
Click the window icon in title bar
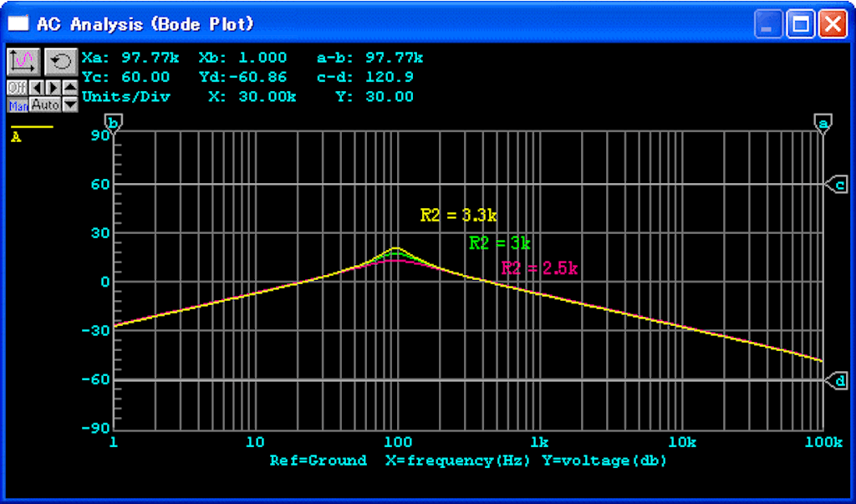(x=18, y=23)
